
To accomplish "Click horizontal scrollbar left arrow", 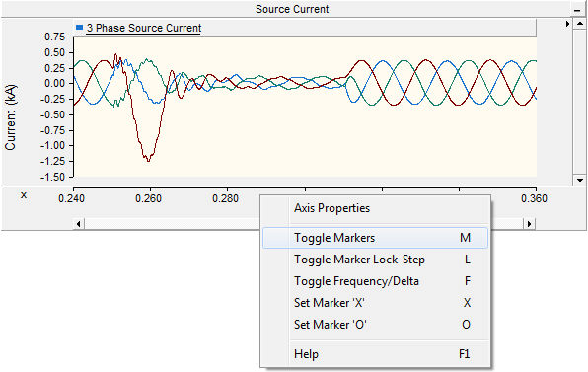I will pyautogui.click(x=78, y=224).
